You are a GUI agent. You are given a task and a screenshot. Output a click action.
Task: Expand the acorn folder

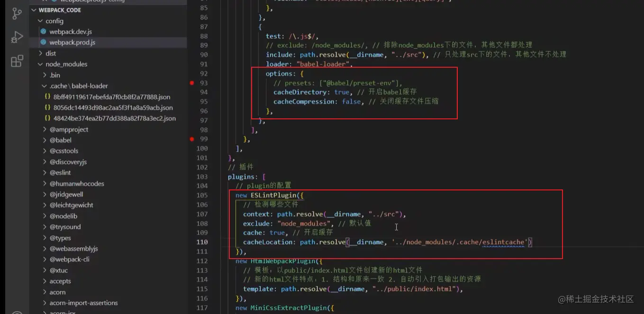tap(57, 292)
